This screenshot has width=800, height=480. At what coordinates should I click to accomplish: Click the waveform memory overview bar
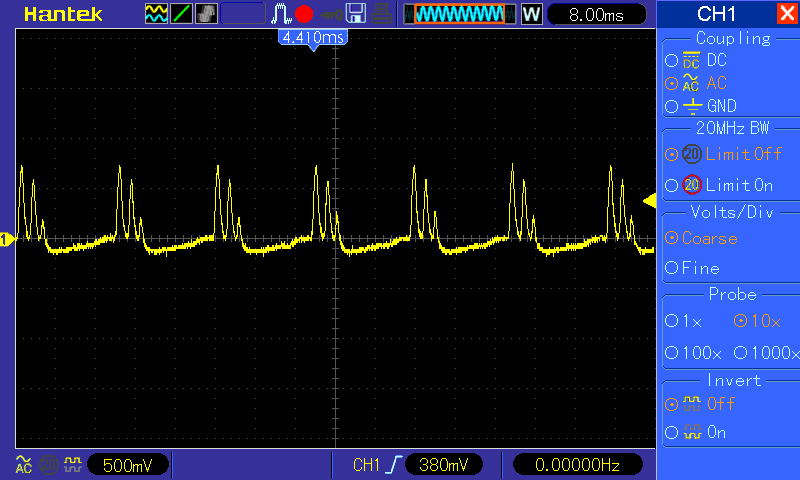[460, 14]
